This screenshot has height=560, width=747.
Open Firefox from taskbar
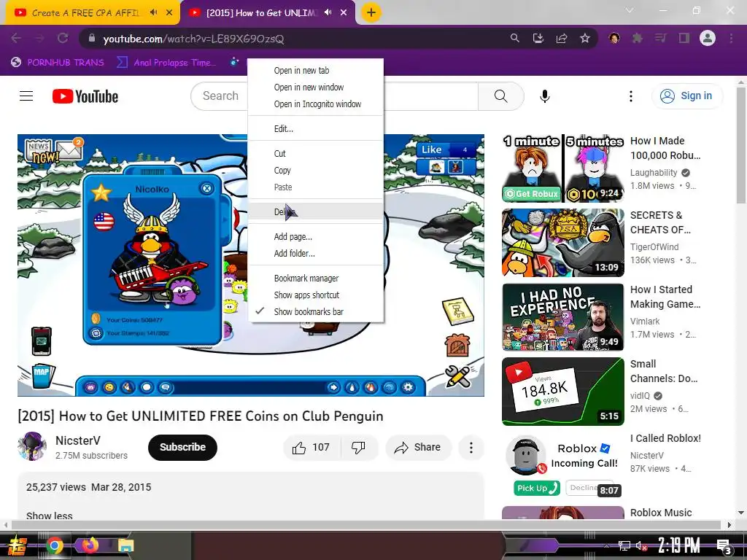tap(90, 545)
